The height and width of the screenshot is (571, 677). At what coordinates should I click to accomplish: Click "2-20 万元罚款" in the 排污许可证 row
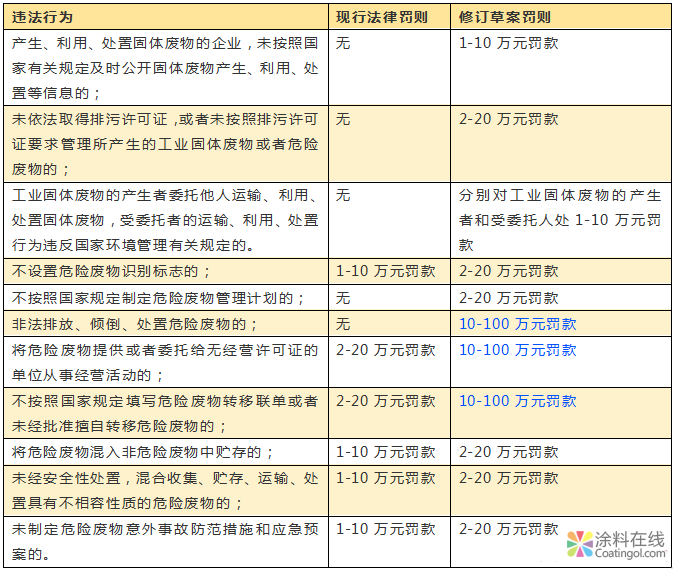[x=508, y=119]
